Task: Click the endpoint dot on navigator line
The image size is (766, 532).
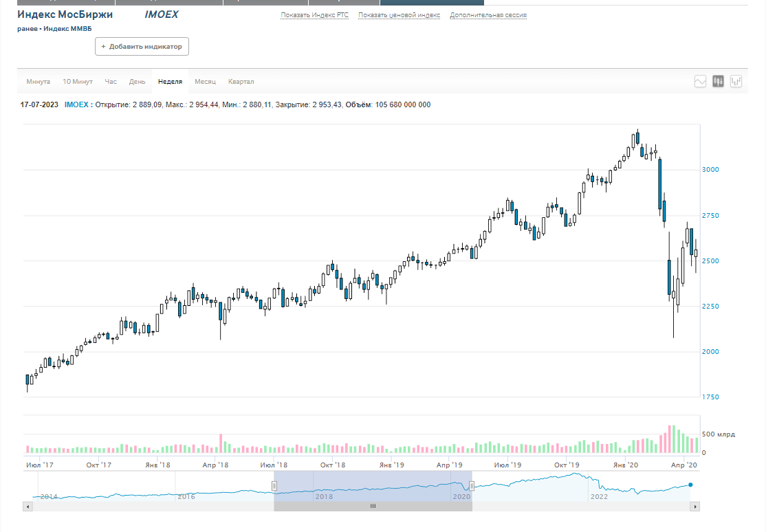Action: pyautogui.click(x=690, y=485)
